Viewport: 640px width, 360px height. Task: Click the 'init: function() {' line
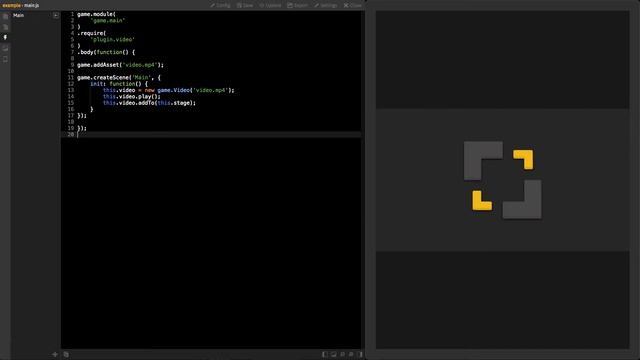(x=119, y=84)
